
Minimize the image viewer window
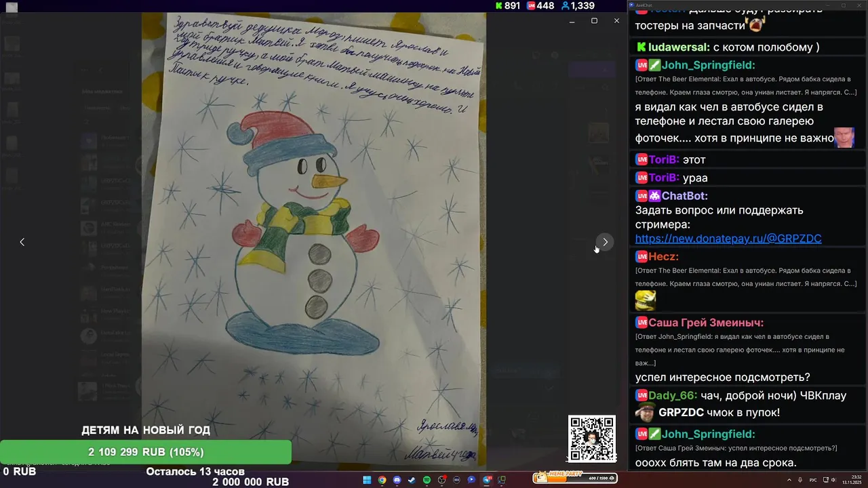coord(572,21)
